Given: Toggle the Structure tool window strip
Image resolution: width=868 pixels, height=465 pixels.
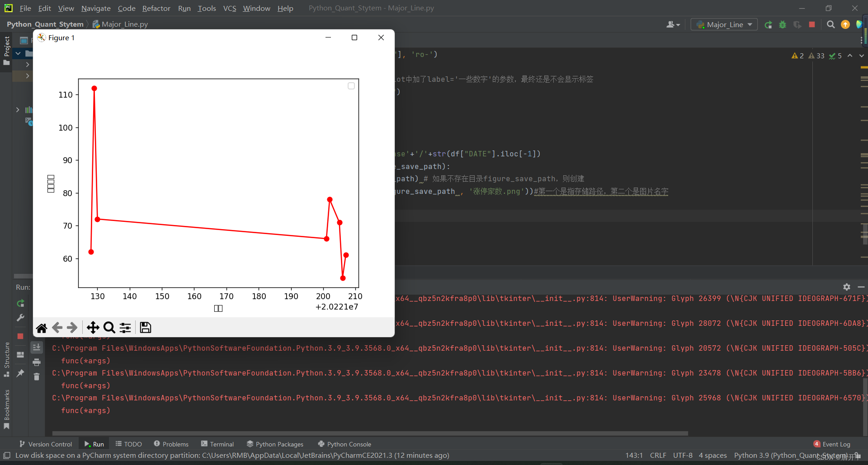Looking at the screenshot, I should pyautogui.click(x=6, y=359).
